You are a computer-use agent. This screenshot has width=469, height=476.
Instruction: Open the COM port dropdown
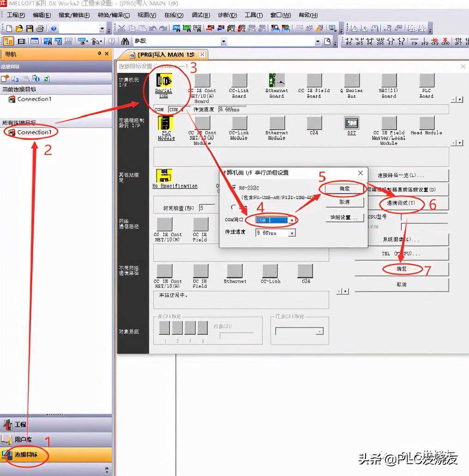point(291,220)
